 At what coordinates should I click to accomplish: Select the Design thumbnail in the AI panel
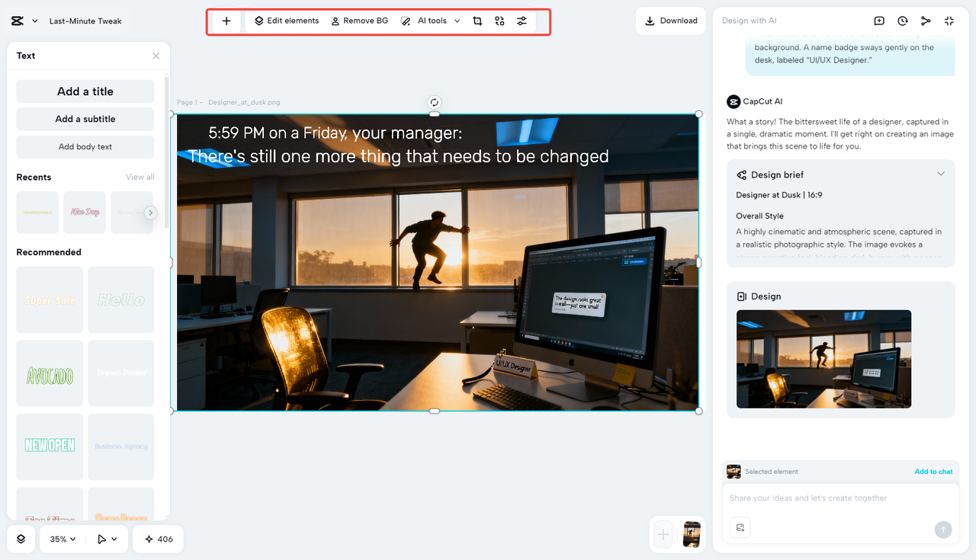(x=823, y=359)
